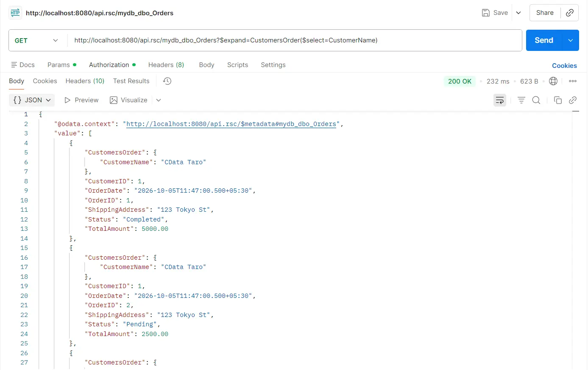
Task: Expand the Send button options arrow
Action: pos(571,40)
